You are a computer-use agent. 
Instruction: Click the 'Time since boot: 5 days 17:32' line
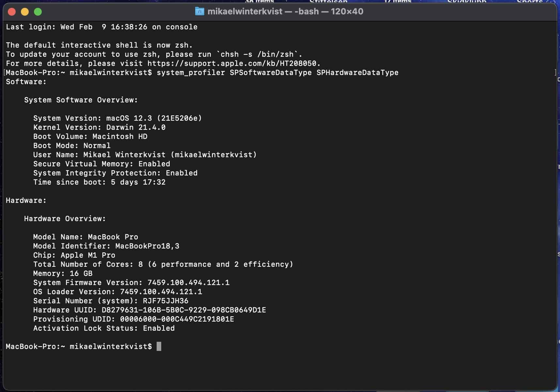[x=99, y=182]
